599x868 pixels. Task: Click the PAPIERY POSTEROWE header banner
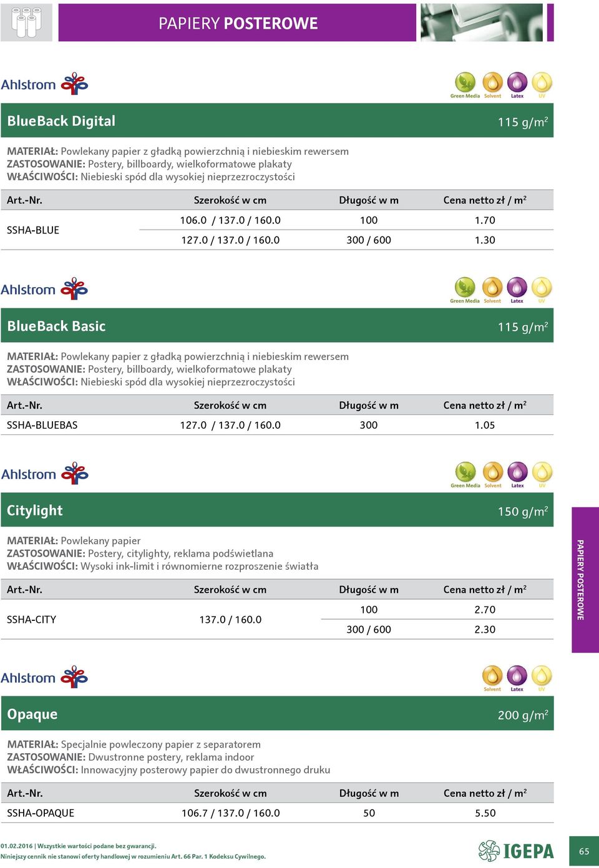(x=238, y=23)
